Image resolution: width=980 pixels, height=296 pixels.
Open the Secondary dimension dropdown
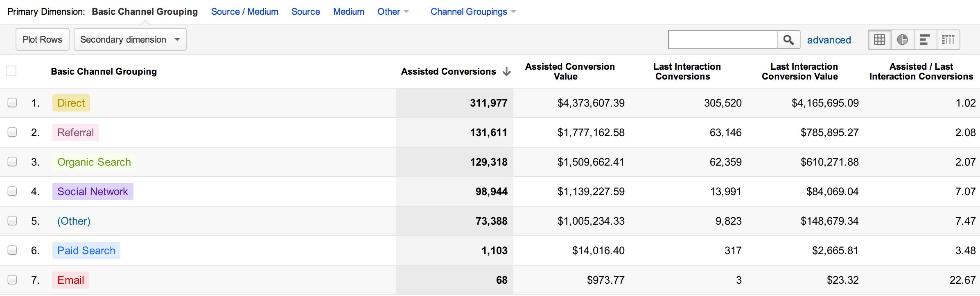130,40
